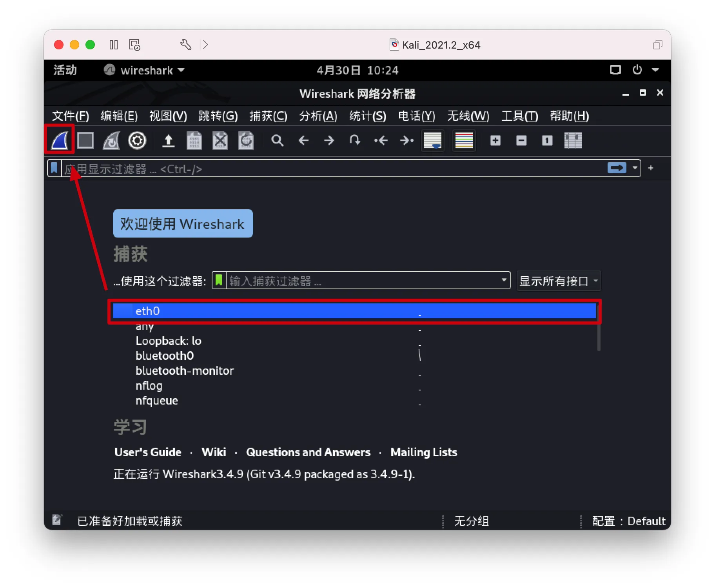The image size is (715, 588).
Task: Open the 帮助(H) menu
Action: click(x=570, y=116)
